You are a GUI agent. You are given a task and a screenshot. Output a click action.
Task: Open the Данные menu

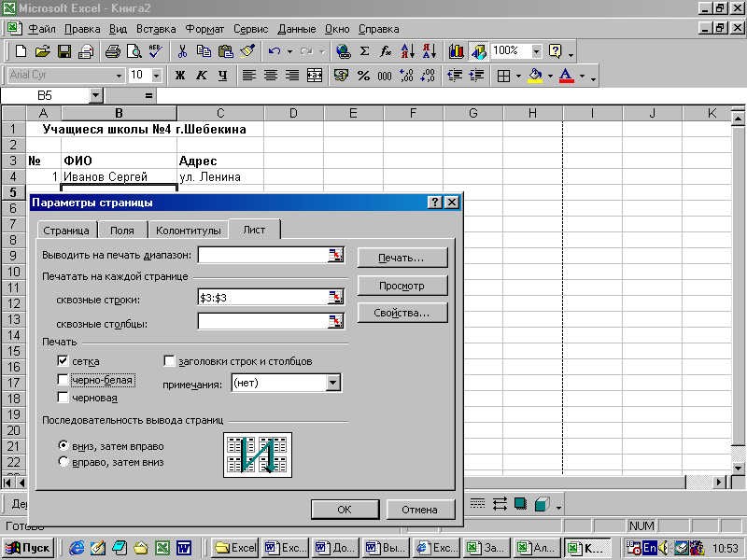[296, 29]
